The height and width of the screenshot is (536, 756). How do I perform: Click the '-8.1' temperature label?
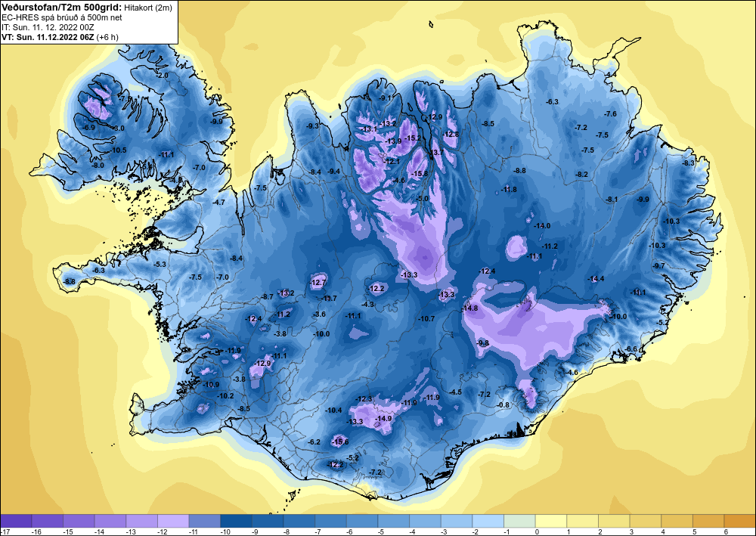coord(612,199)
